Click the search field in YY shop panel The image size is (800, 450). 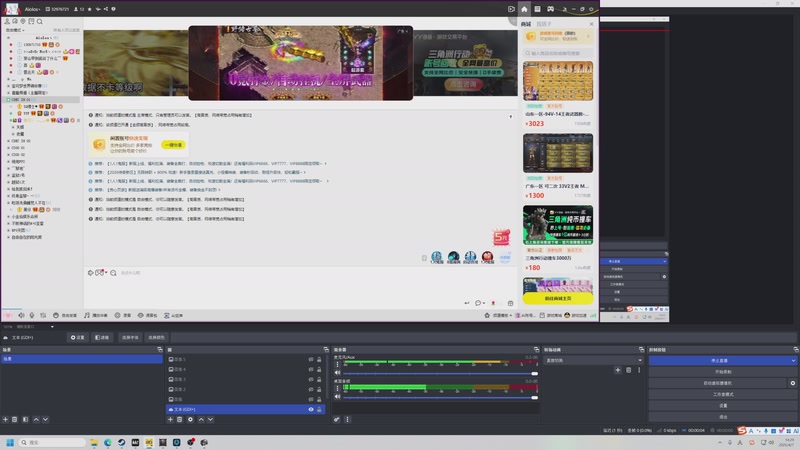point(558,53)
